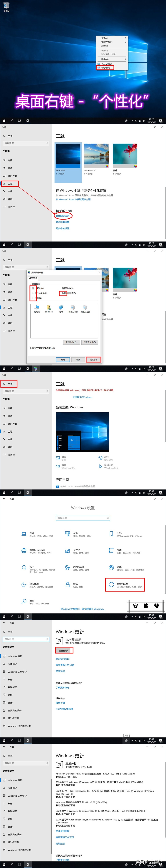Open the 检查存储 link
Image resolution: width=166 pixels, height=868 pixels.
60,703
